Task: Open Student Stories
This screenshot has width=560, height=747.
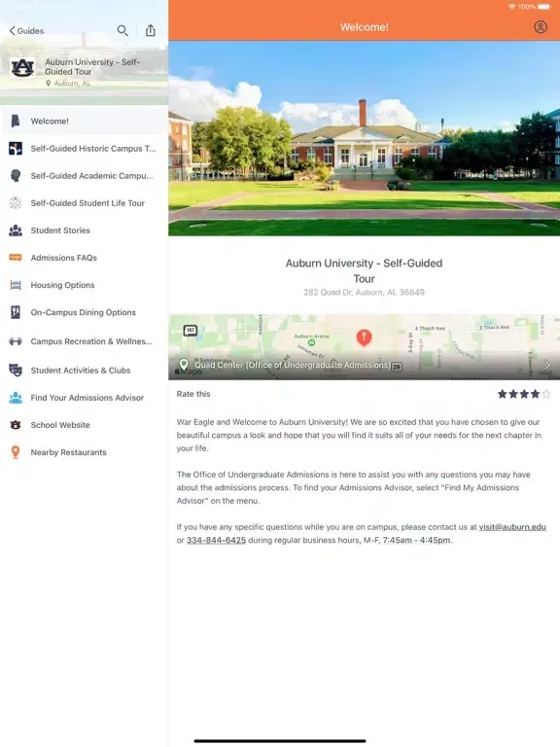Action: click(x=85, y=231)
